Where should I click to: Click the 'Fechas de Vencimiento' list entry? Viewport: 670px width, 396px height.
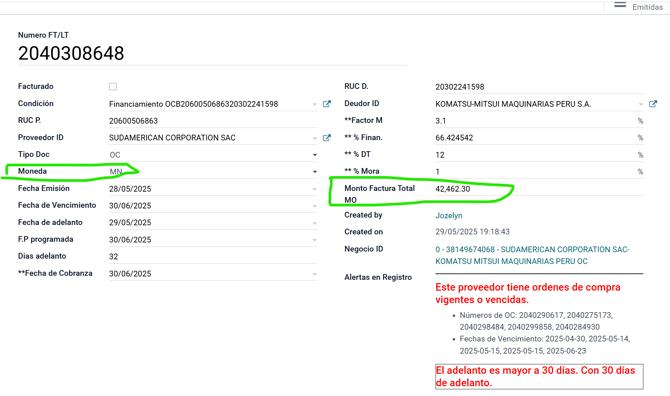(545, 345)
